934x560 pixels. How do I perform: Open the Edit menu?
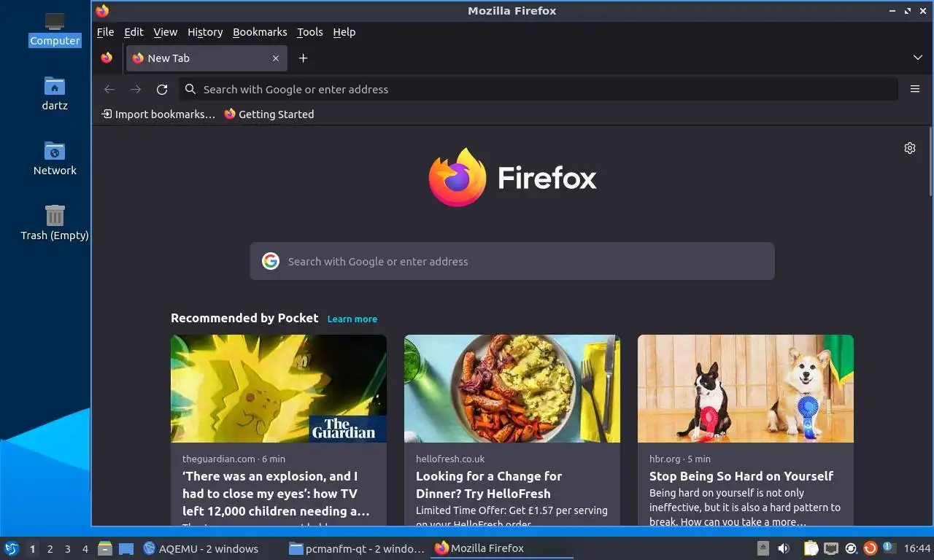[134, 32]
